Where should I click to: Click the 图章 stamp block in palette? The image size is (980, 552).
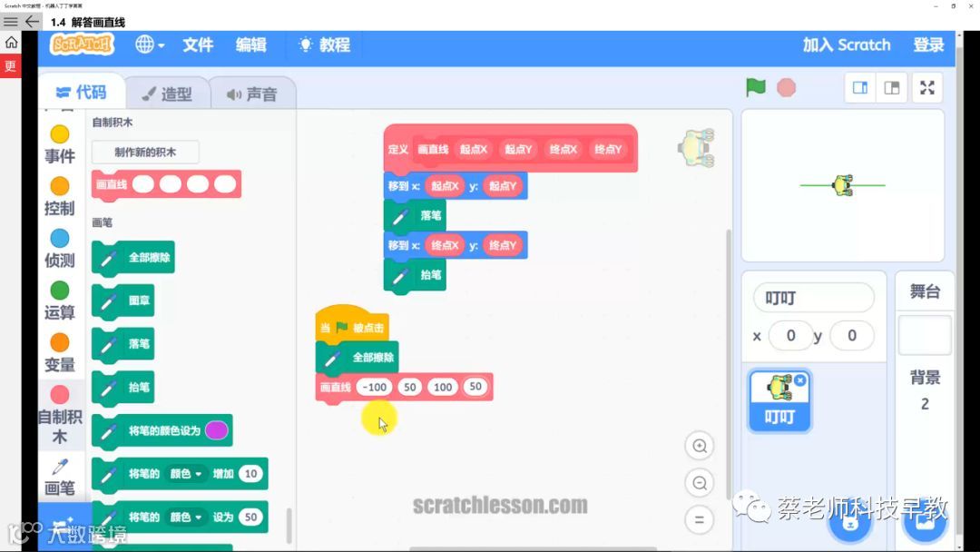coord(123,301)
